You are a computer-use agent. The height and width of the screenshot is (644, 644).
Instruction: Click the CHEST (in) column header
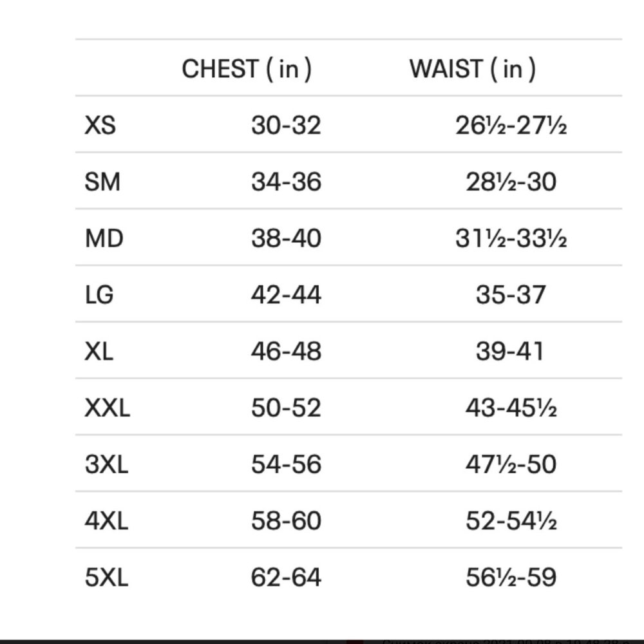click(246, 69)
